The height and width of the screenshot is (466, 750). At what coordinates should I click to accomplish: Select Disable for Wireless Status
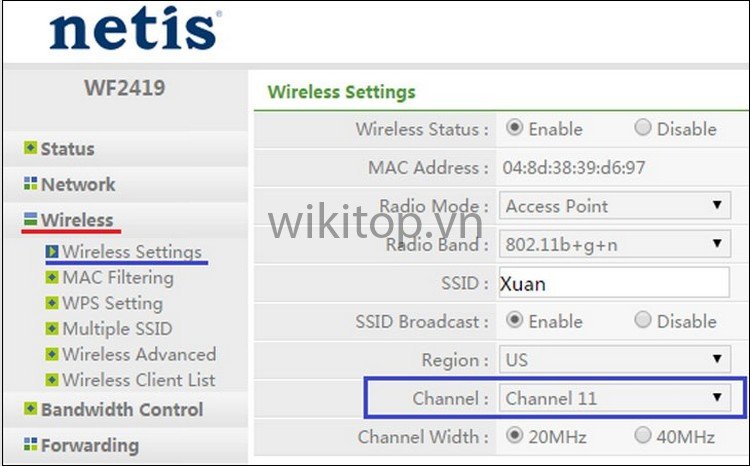click(x=643, y=128)
